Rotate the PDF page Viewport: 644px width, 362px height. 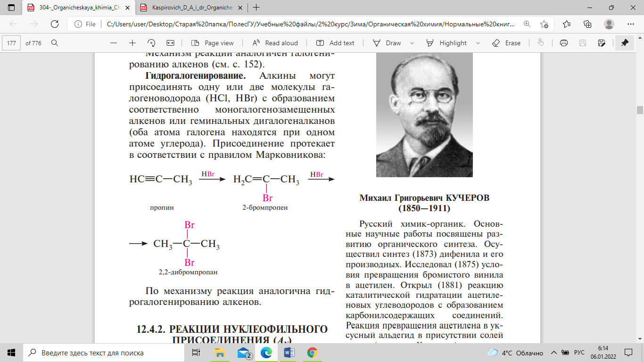151,43
